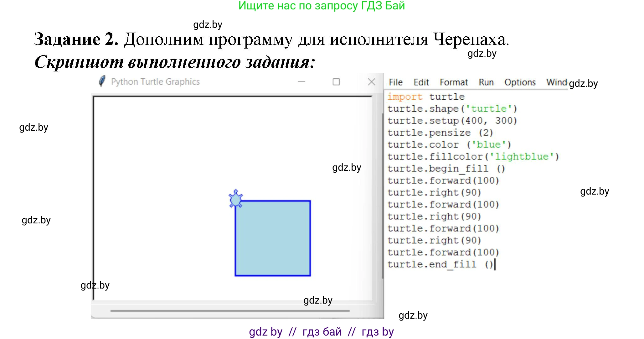
Task: Maximize the Python Turtle Graphics window
Action: (336, 82)
